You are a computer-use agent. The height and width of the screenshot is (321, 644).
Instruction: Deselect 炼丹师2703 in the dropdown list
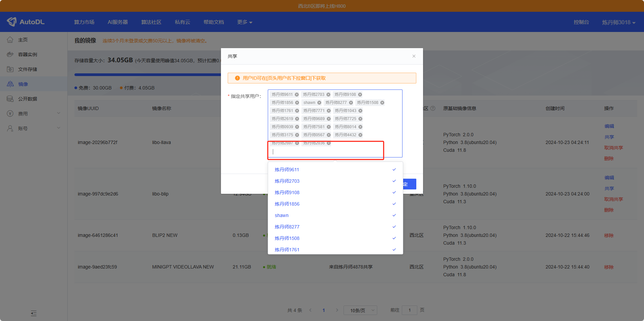(335, 181)
